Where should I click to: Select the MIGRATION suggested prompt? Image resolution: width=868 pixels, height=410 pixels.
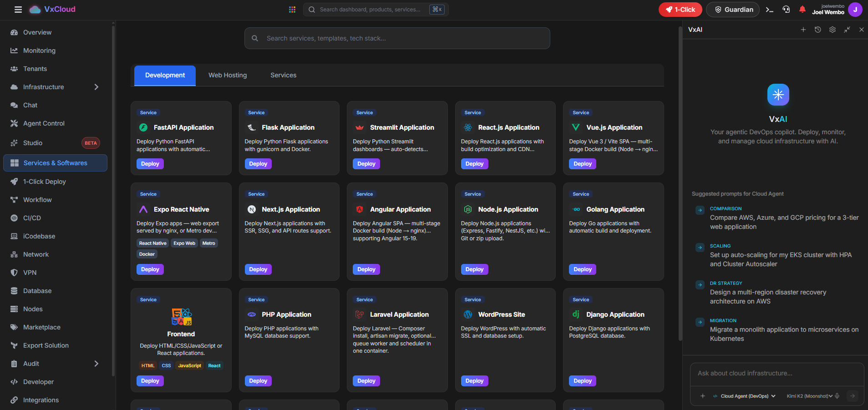pyautogui.click(x=777, y=330)
